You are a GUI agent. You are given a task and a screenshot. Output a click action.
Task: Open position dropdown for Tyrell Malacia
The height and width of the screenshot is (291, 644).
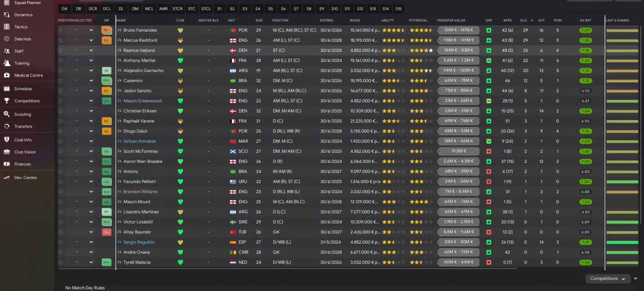click(91, 262)
